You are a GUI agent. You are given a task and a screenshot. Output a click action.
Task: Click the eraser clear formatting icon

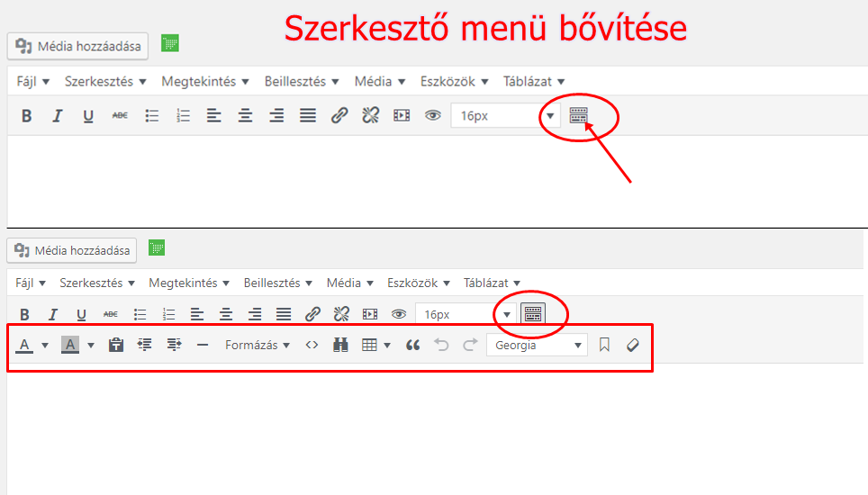coord(632,345)
